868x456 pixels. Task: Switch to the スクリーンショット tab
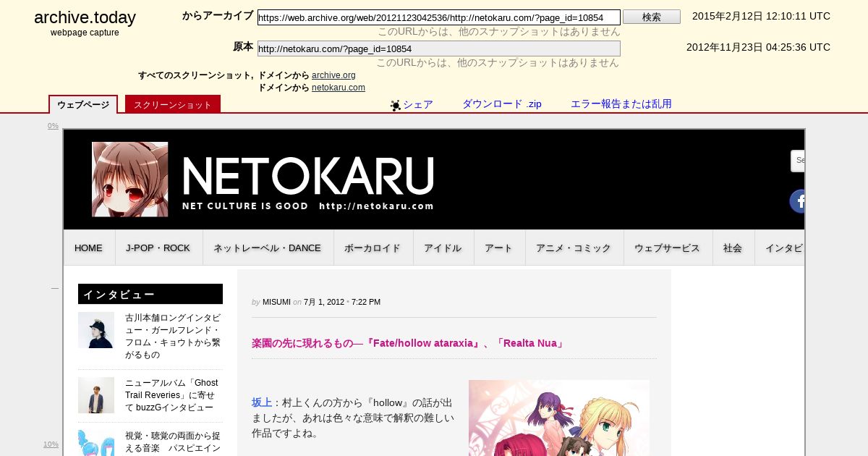click(173, 105)
